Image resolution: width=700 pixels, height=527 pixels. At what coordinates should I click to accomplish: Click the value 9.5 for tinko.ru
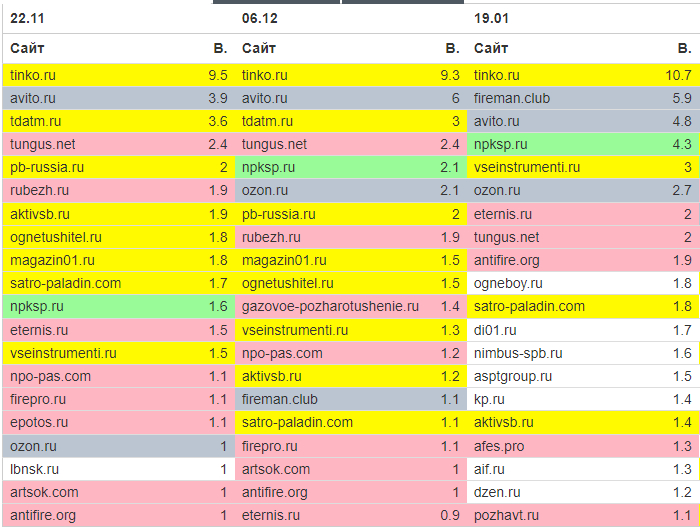(x=218, y=75)
